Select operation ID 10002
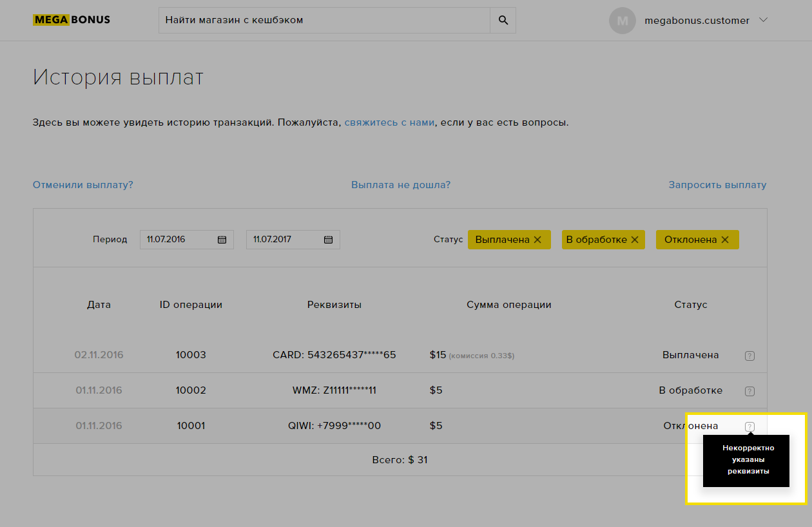 coord(191,390)
